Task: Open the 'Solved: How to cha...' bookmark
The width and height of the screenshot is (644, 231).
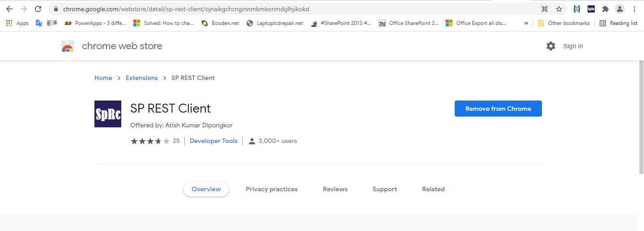Action: coord(164,23)
